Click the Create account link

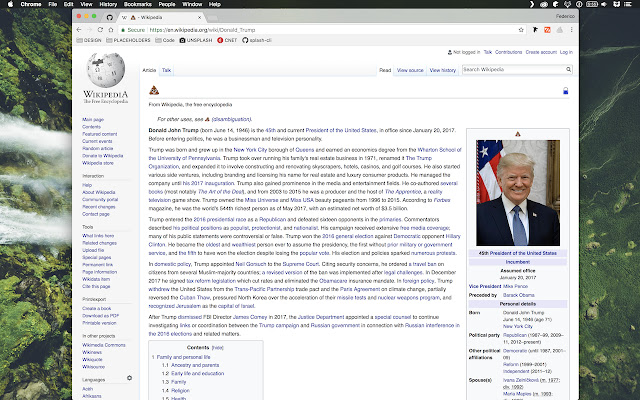coord(541,52)
